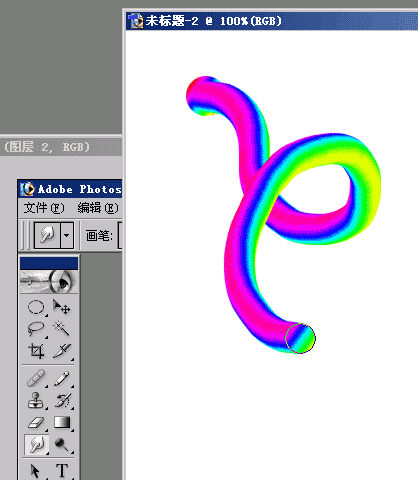Select the Crop tool
The height and width of the screenshot is (480, 418).
click(x=36, y=351)
